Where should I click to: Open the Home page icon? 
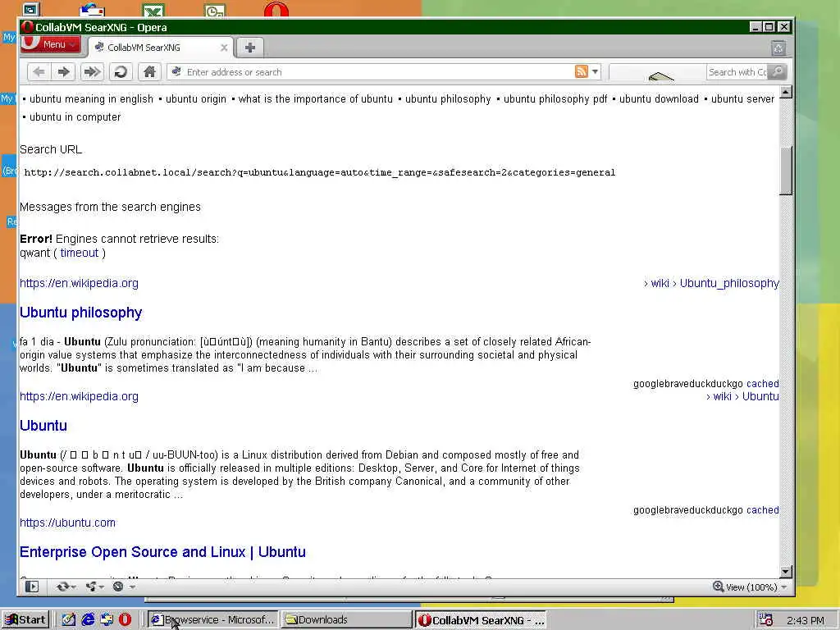tap(149, 72)
